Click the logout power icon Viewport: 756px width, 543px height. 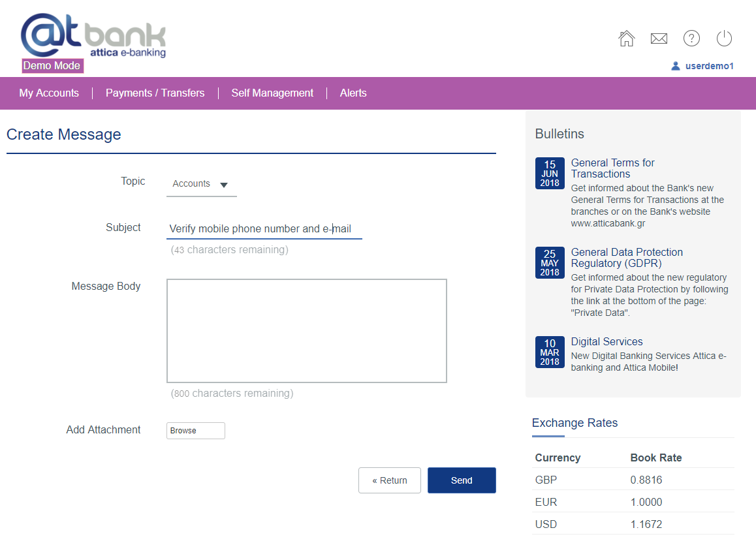click(x=724, y=39)
